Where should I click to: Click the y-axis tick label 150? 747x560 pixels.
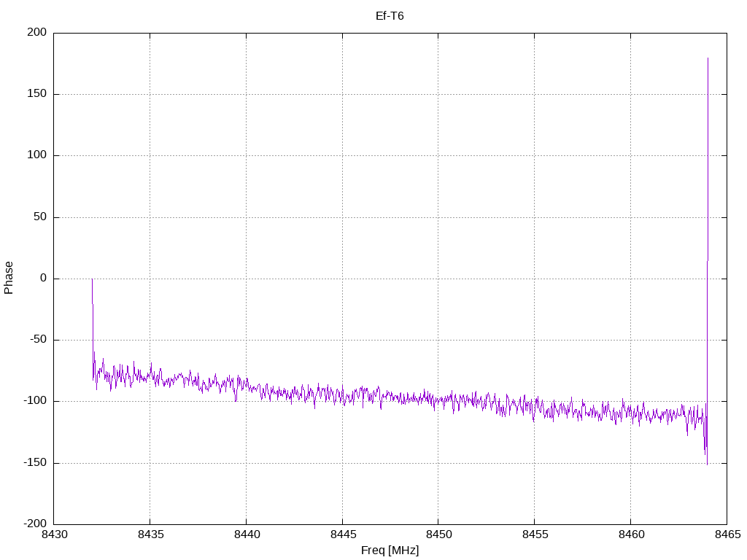coord(37,94)
